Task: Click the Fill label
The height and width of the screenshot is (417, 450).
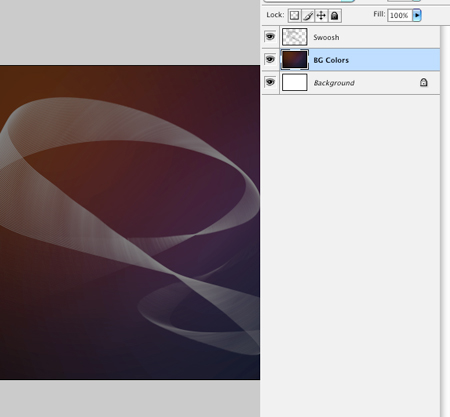Action: pyautogui.click(x=379, y=14)
